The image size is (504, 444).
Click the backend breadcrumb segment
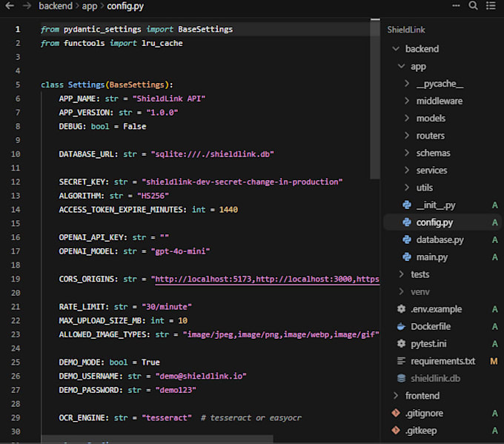56,6
